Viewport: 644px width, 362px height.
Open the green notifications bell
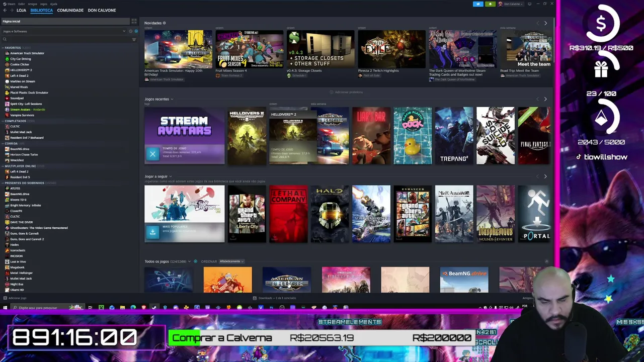click(490, 4)
